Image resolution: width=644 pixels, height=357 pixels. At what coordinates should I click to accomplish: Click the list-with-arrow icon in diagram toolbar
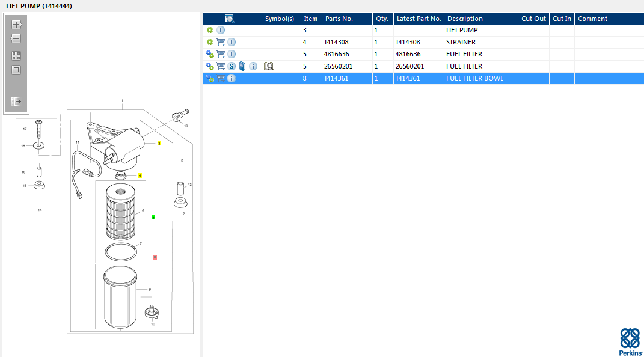coord(16,102)
